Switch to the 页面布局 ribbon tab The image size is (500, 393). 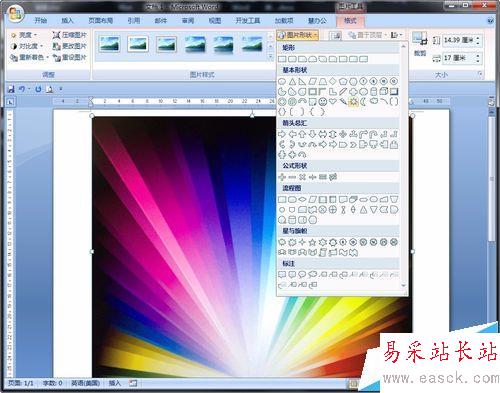(x=100, y=21)
